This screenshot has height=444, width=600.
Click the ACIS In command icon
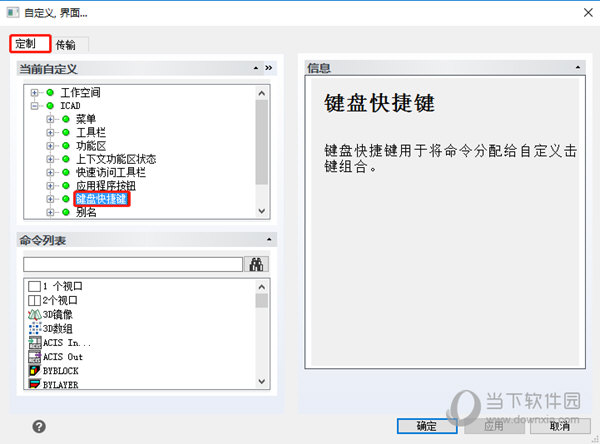pos(34,343)
